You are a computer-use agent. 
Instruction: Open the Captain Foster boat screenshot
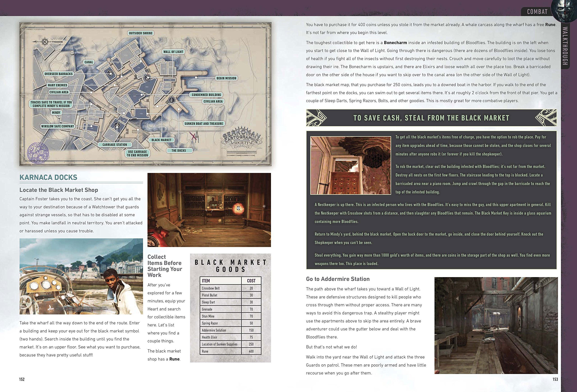(81, 276)
